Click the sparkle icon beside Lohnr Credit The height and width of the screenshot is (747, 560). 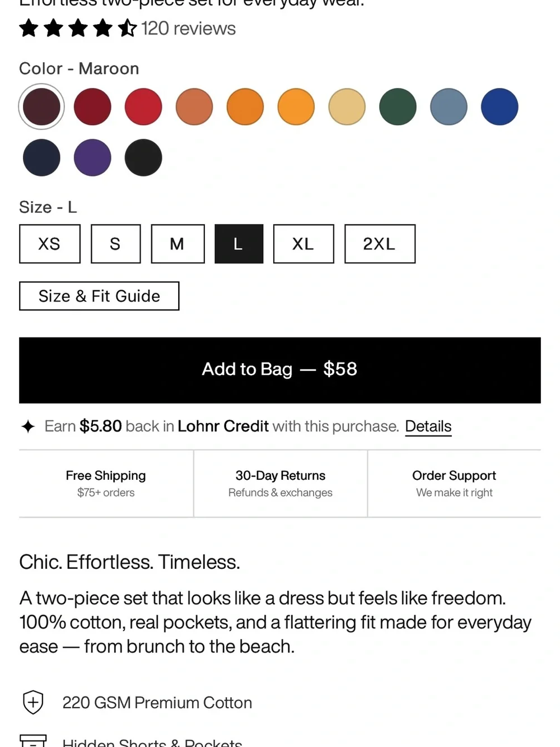[x=28, y=426]
